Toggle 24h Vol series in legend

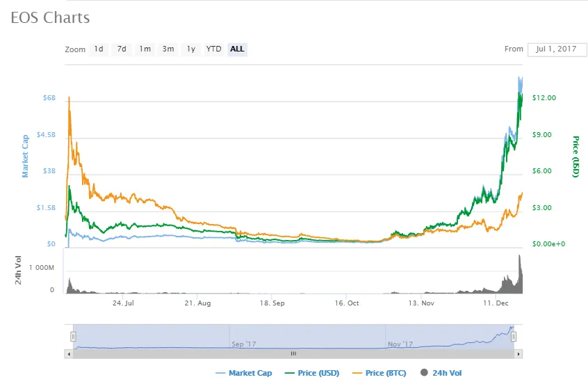(x=441, y=373)
